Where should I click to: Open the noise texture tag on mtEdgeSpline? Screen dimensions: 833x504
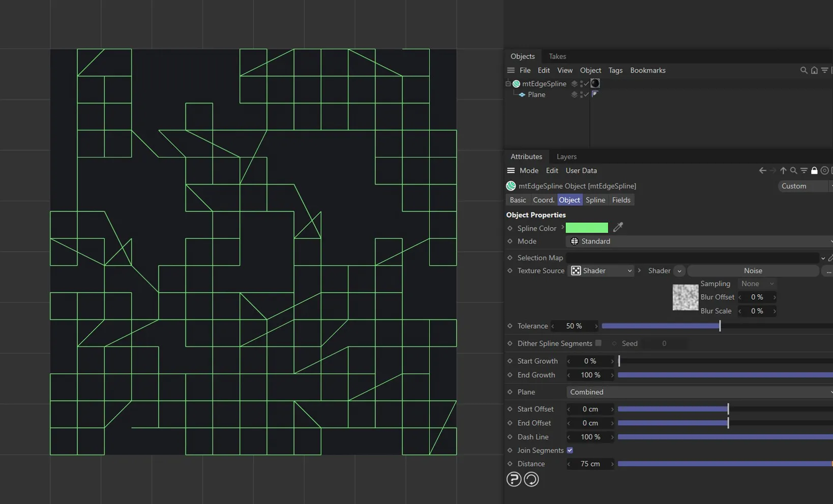[595, 83]
